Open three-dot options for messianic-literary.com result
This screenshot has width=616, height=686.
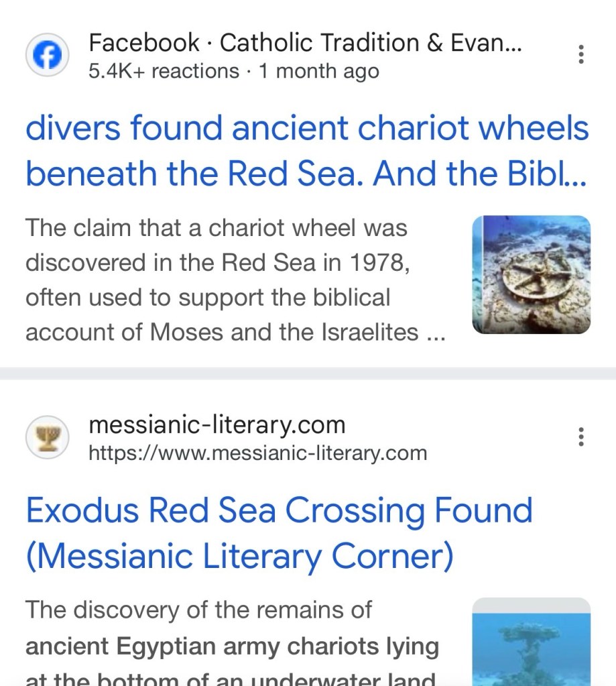pyautogui.click(x=581, y=437)
